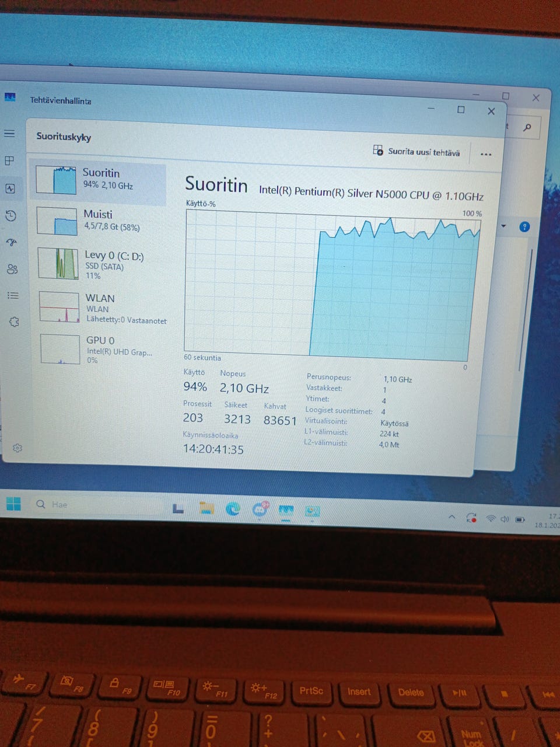Click the CPU usage graph
The width and height of the screenshot is (560, 747).
tap(331, 285)
